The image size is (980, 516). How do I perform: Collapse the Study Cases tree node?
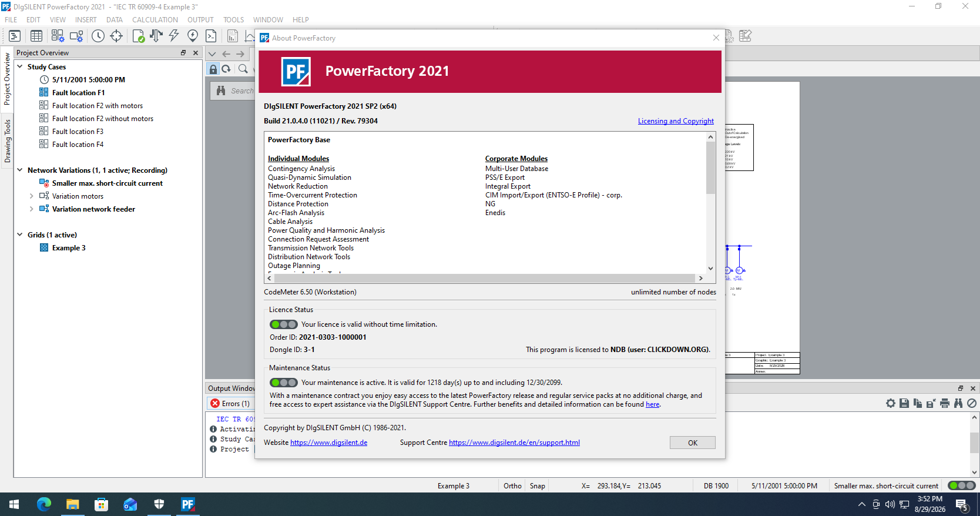pos(19,66)
